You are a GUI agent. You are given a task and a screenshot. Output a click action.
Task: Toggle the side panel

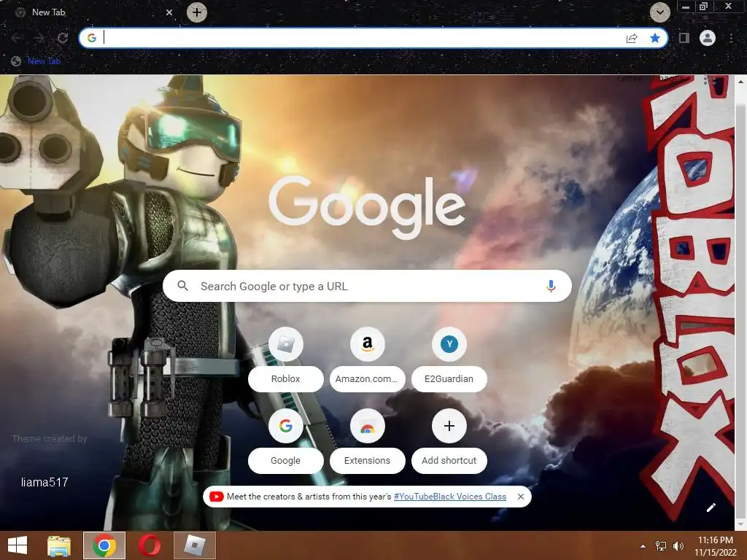point(684,38)
